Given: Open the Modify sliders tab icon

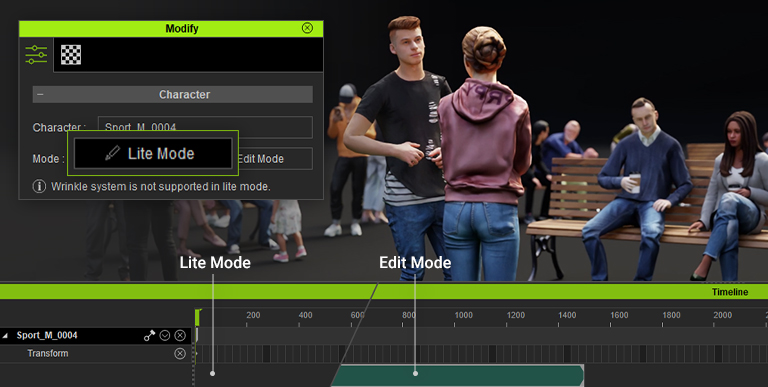Looking at the screenshot, I should click(36, 54).
